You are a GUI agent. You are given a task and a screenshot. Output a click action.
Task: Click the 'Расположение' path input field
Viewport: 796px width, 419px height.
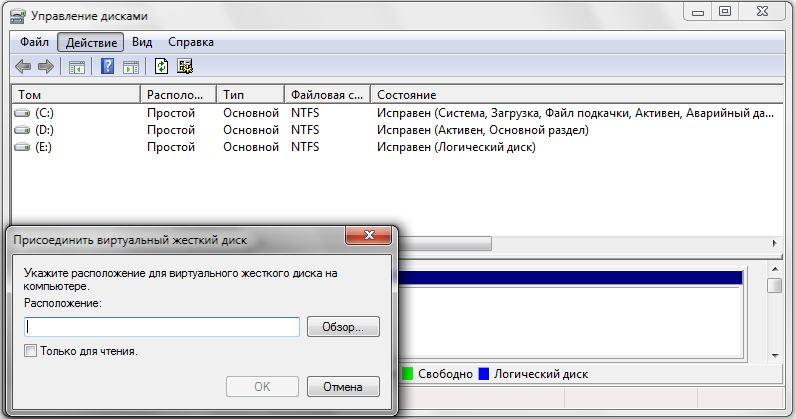162,327
